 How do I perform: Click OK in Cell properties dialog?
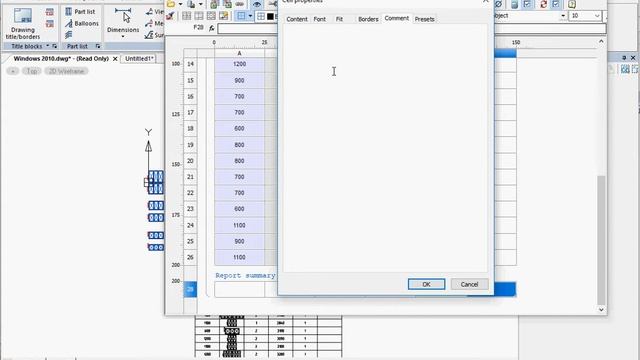click(426, 284)
